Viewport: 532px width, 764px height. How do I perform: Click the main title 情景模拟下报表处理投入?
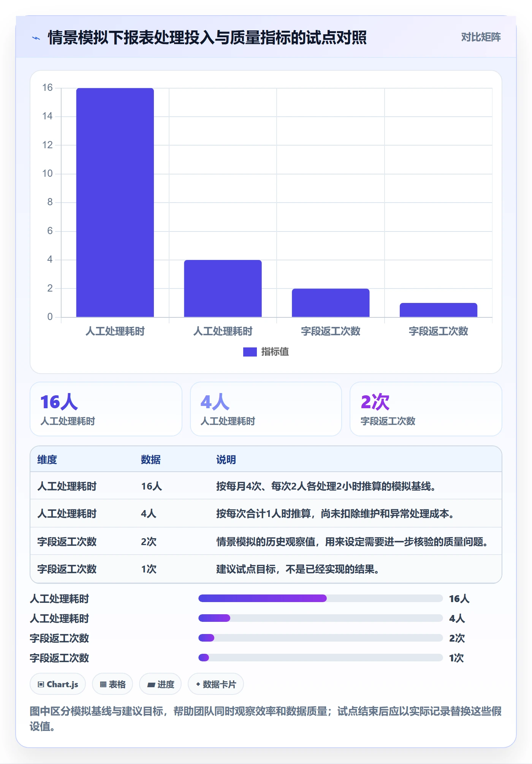pos(207,38)
